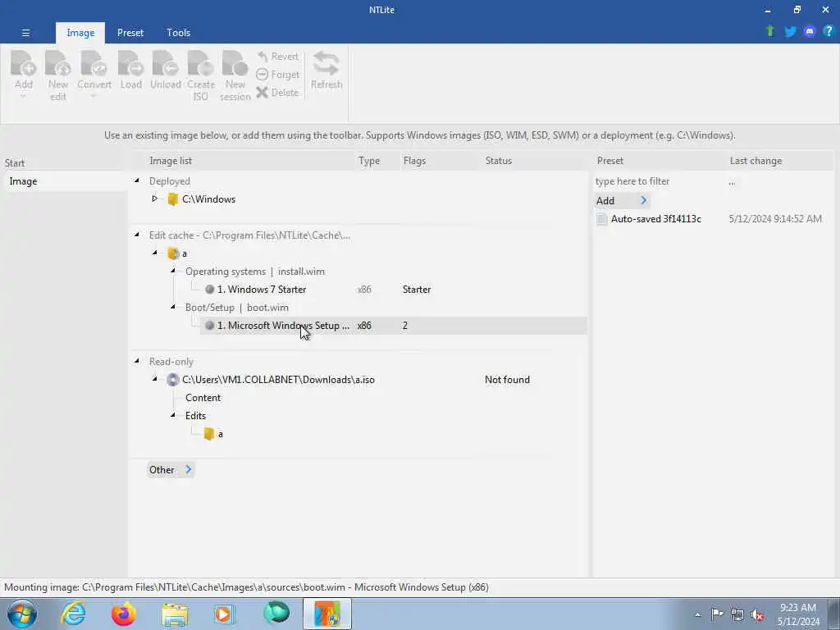Select the a.iso path row
Screen dimensions: 840x630
point(278,379)
